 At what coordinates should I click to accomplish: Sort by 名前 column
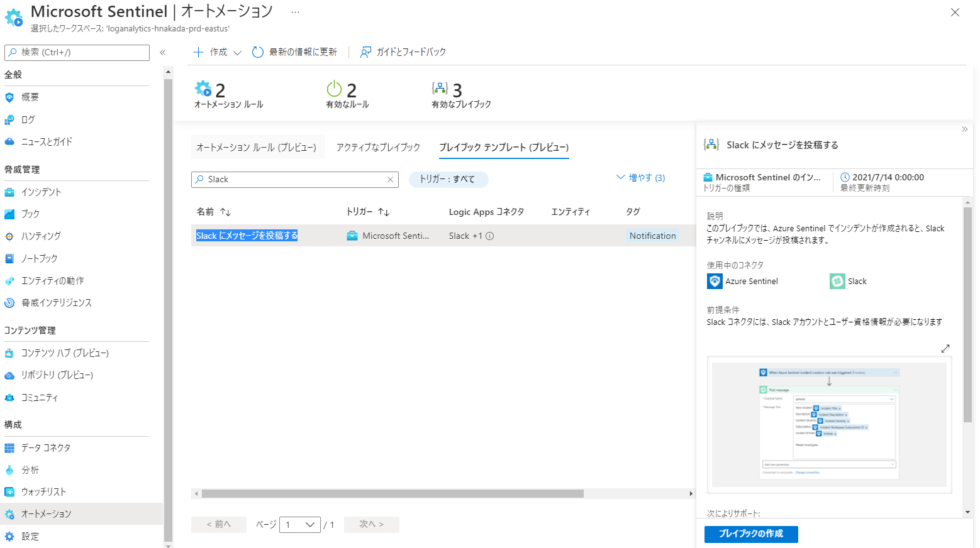point(214,212)
